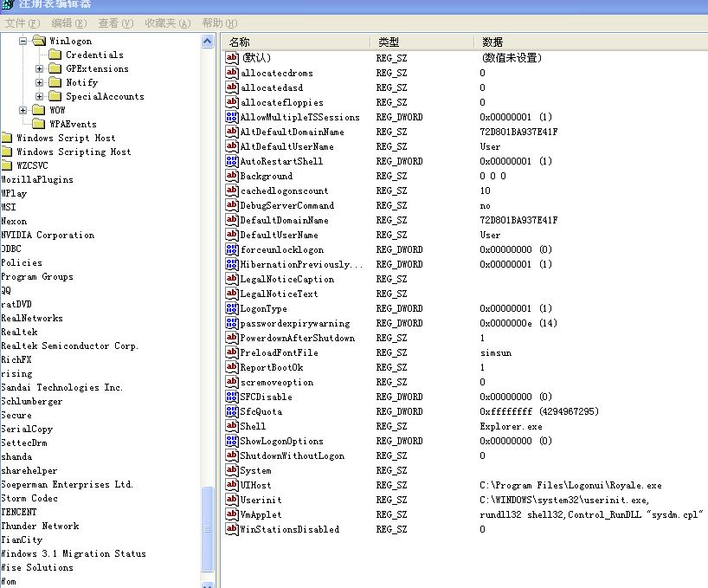Click the System value name
This screenshot has height=588, width=708.
[x=255, y=470]
